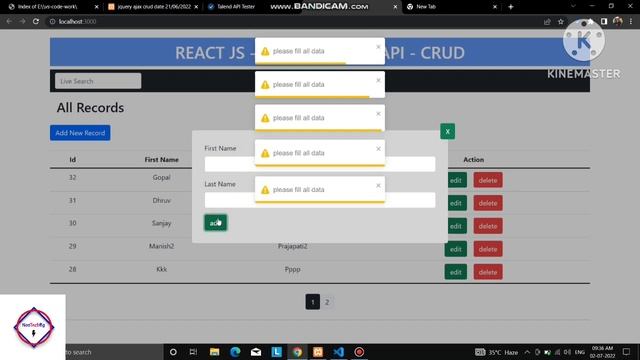The image size is (640, 360).
Task: Reload the page with refresh icon
Action: 36,21
